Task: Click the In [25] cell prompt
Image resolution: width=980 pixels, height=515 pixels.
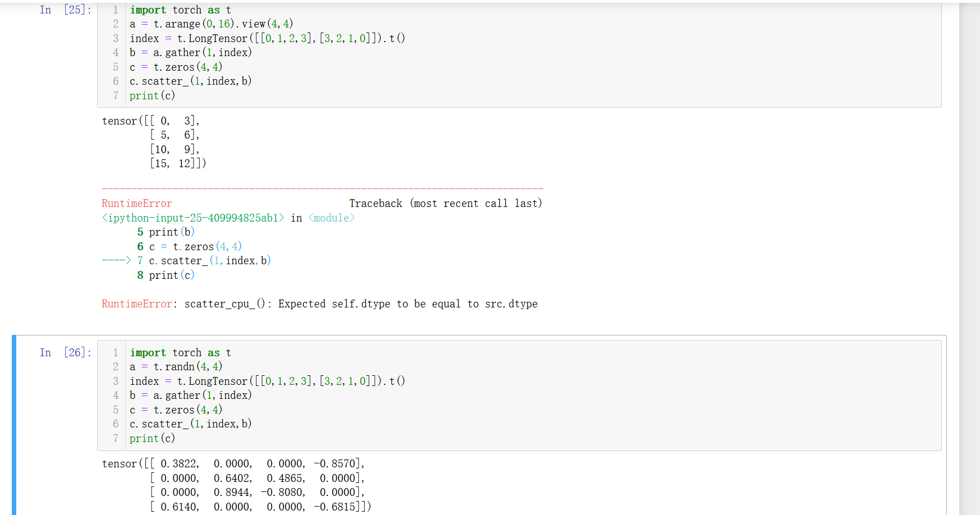Action: [x=65, y=10]
